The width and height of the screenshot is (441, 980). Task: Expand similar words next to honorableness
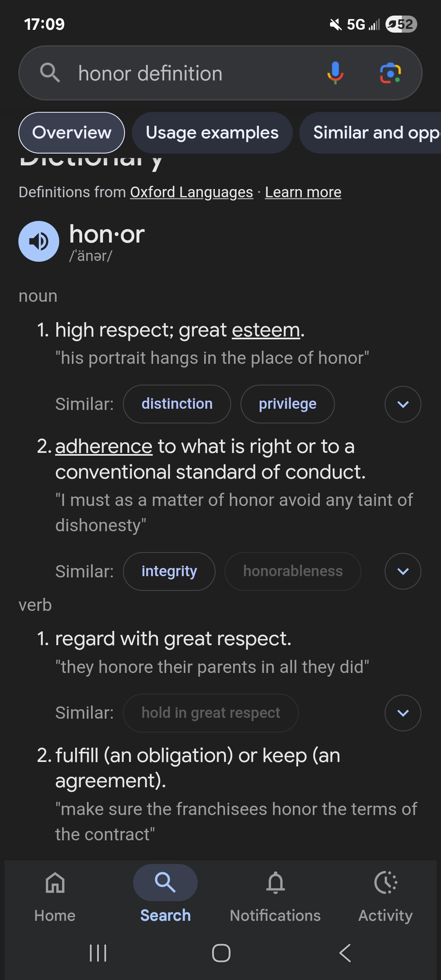click(403, 571)
